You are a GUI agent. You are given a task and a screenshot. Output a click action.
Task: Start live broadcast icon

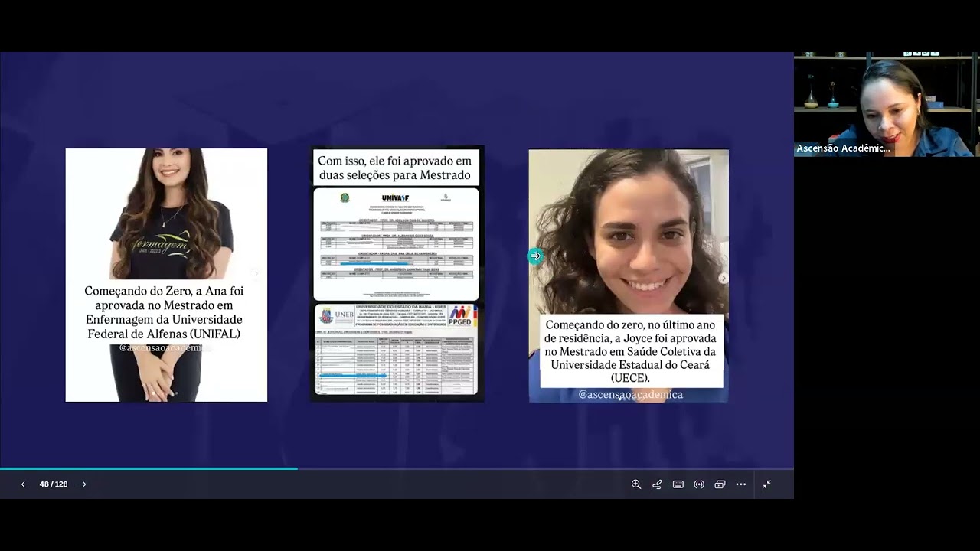(699, 484)
